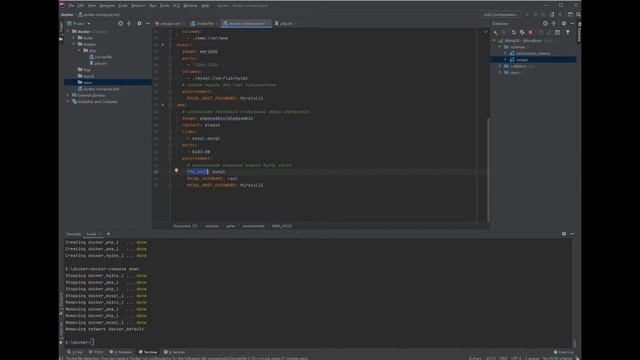The image size is (640, 360).
Task: Open the Services tool window button
Action: [174, 352]
